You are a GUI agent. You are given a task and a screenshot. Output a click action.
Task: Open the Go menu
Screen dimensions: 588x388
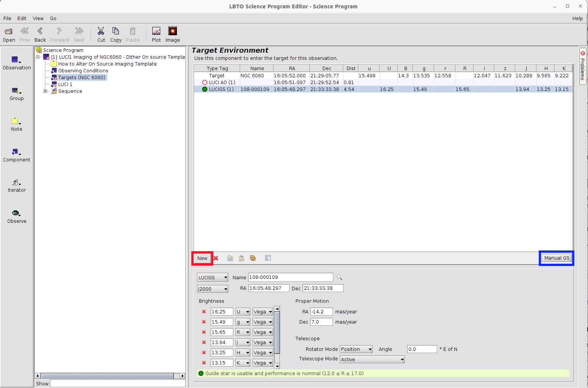(53, 19)
